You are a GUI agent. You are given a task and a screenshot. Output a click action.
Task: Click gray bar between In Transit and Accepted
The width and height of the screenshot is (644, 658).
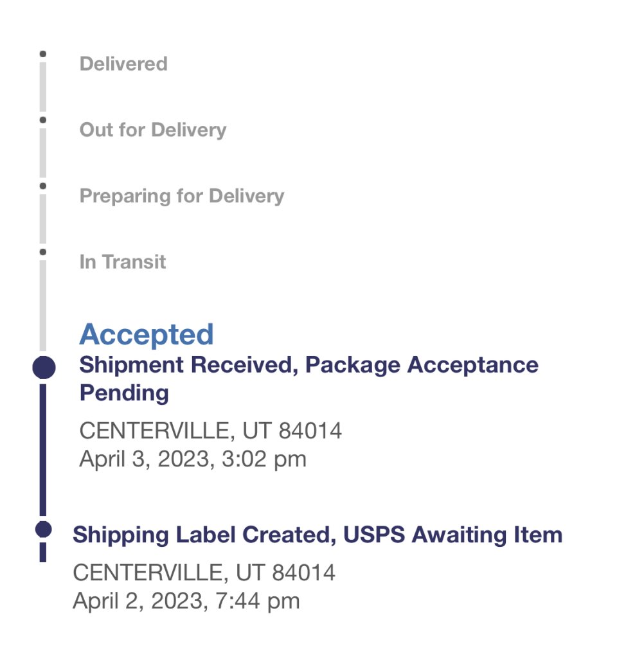(x=43, y=305)
